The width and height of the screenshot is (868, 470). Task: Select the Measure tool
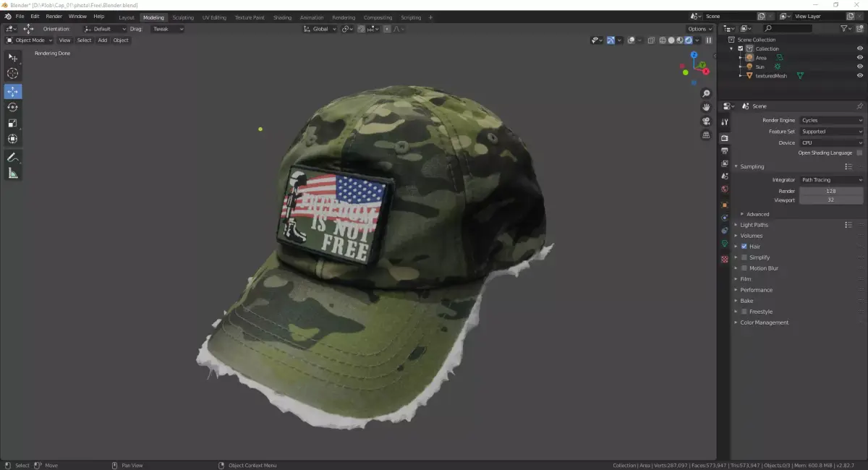(x=13, y=173)
